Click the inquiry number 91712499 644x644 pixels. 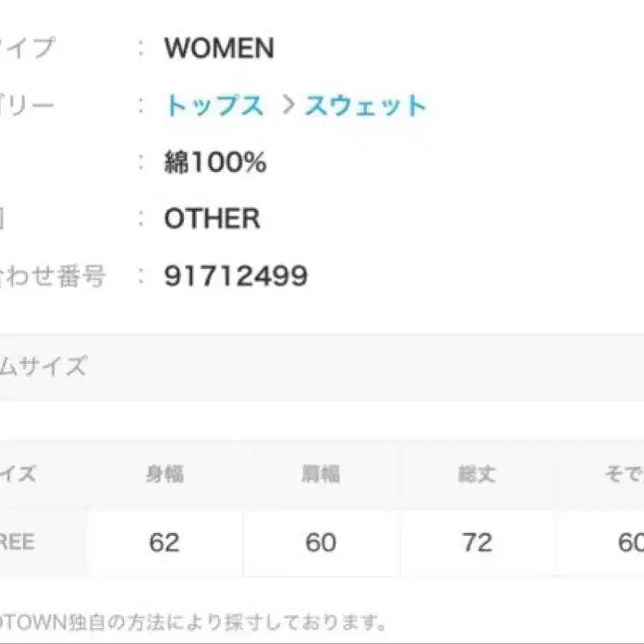coord(236,275)
